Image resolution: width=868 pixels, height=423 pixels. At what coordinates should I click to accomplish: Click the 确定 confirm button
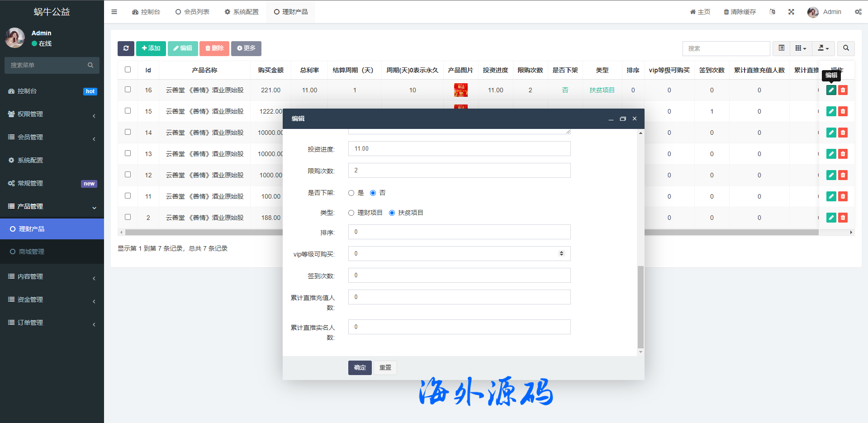(x=360, y=368)
